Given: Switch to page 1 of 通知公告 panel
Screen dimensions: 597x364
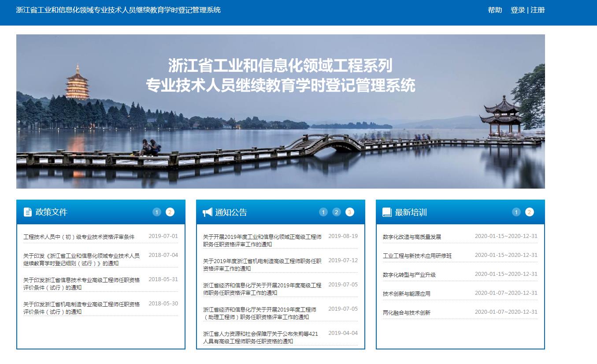Looking at the screenshot, I should (323, 212).
